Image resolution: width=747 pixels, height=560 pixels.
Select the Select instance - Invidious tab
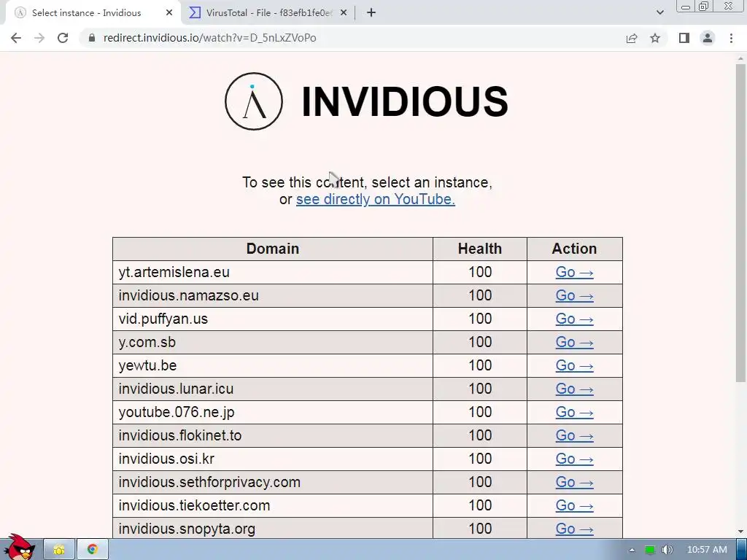93,13
